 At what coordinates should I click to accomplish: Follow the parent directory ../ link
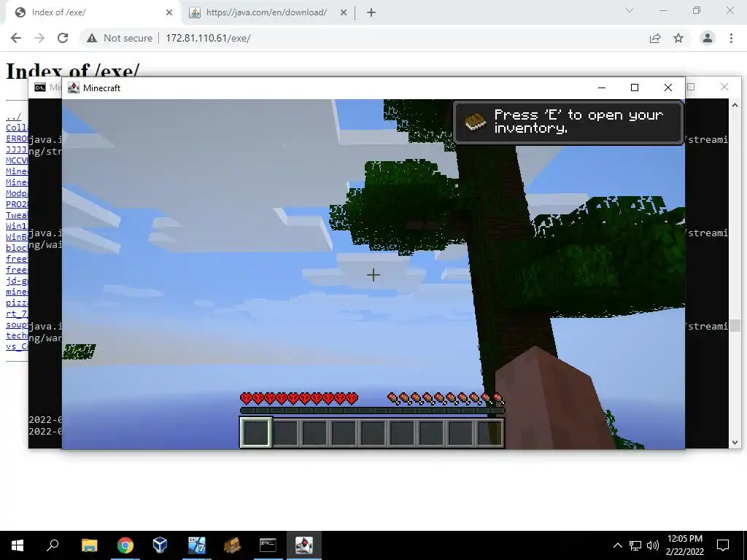click(13, 117)
